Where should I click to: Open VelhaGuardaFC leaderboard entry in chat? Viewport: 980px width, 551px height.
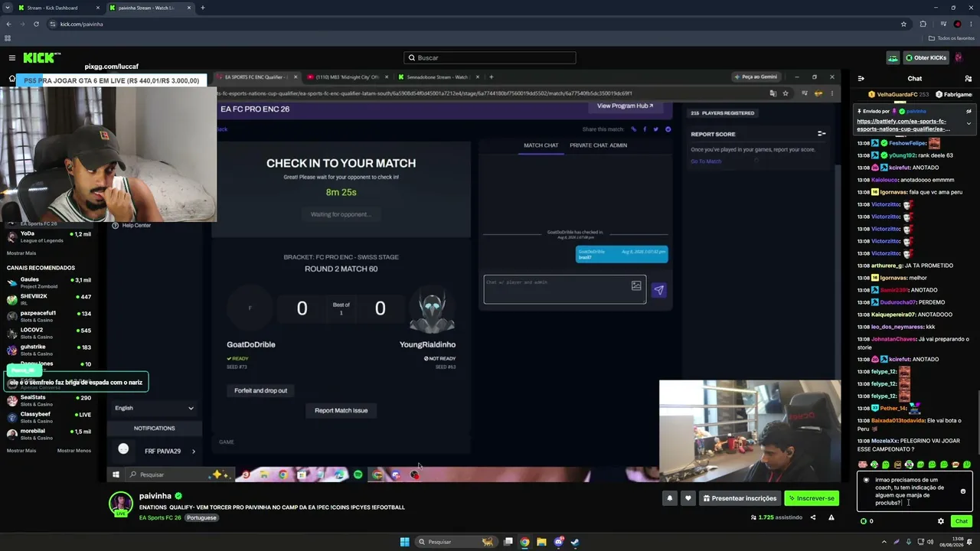point(900,94)
